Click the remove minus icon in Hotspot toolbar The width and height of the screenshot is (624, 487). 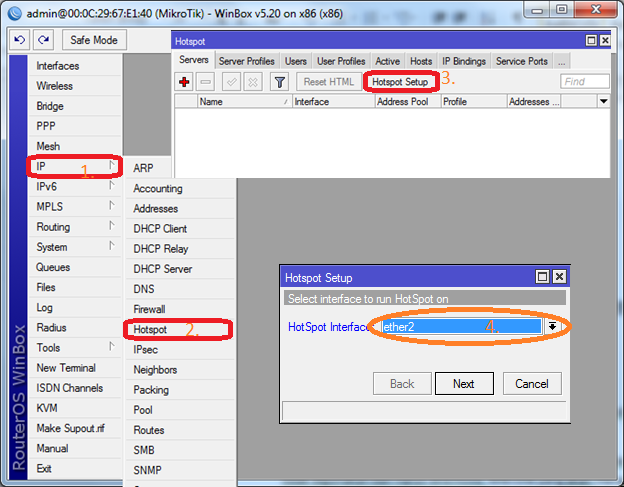pos(205,82)
